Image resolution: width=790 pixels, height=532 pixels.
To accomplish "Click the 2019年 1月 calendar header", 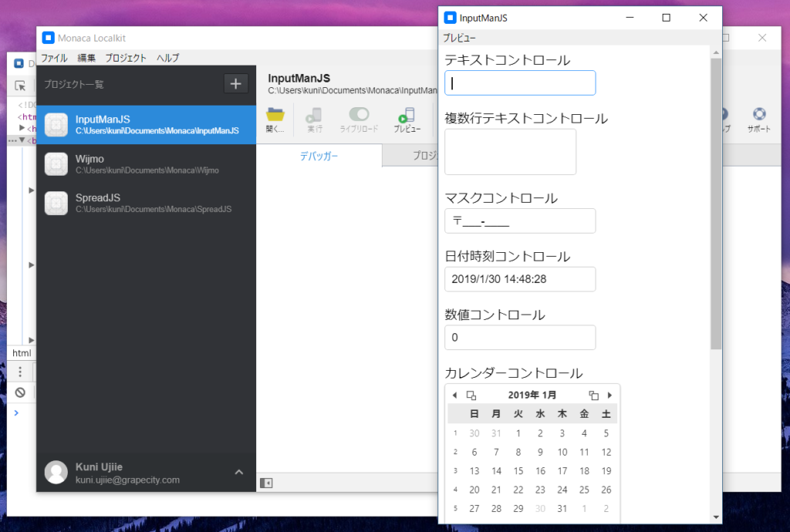I will point(532,395).
